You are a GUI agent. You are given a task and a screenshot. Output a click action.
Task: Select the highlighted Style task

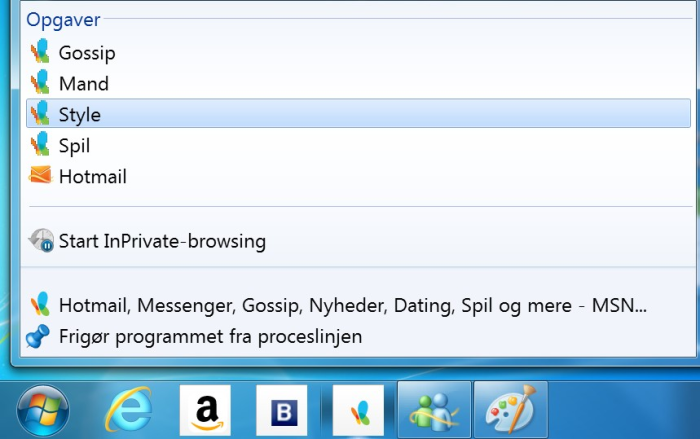pyautogui.click(x=358, y=113)
